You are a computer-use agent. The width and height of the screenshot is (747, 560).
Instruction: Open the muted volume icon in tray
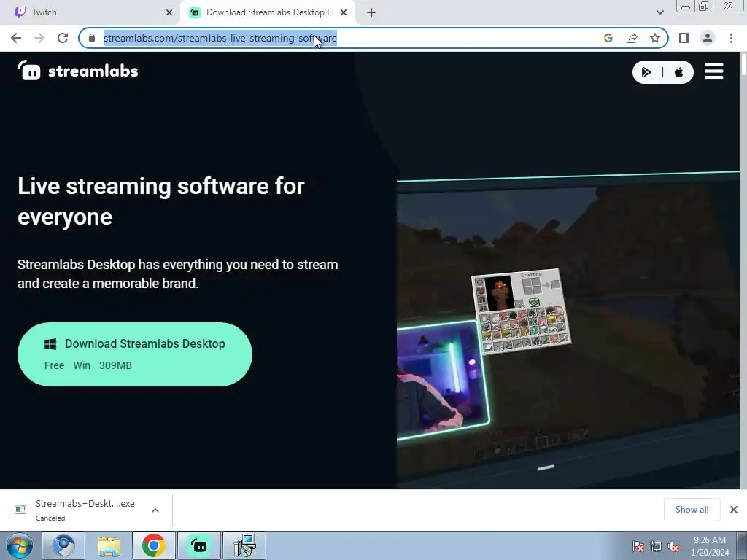coord(673,546)
